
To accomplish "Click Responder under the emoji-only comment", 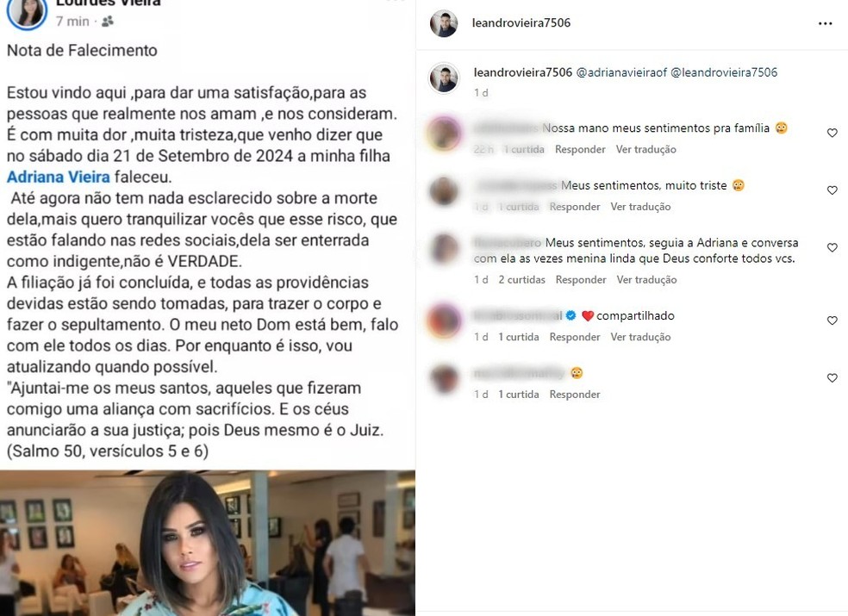I will click(574, 395).
